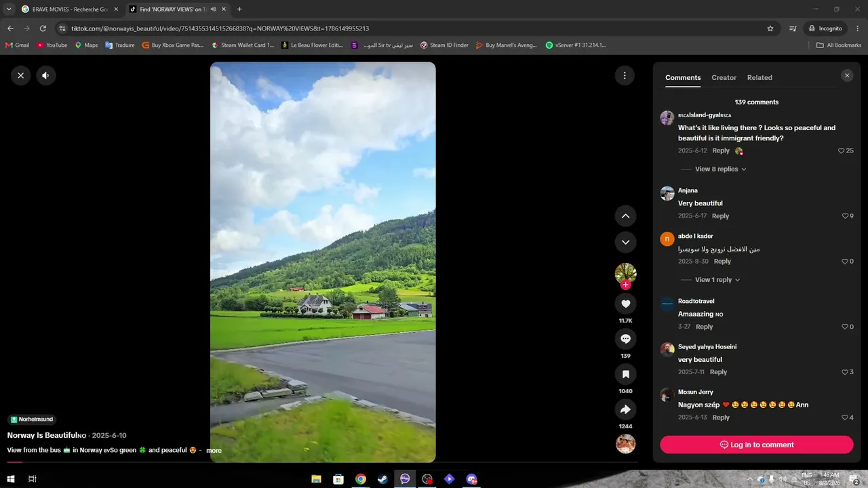Open the tab search dropdown
This screenshot has height=488, width=868.
click(x=9, y=9)
